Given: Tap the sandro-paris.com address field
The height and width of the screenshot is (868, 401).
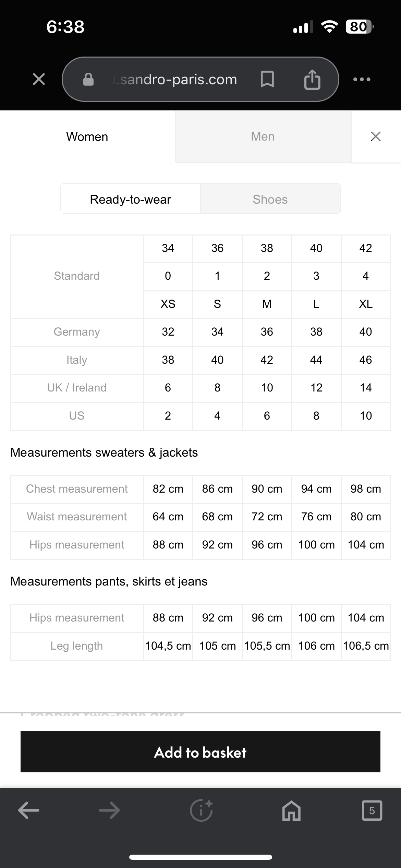Looking at the screenshot, I should point(178,79).
